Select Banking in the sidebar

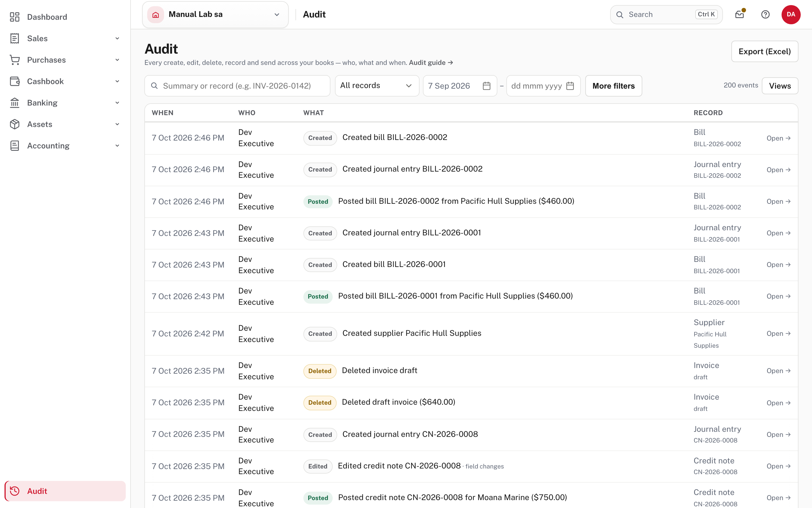(x=65, y=103)
